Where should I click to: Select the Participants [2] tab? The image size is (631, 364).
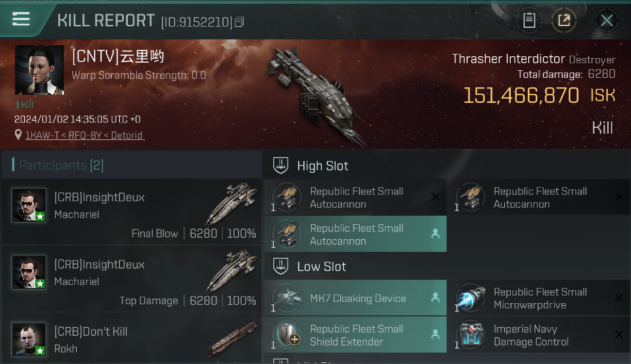point(61,165)
